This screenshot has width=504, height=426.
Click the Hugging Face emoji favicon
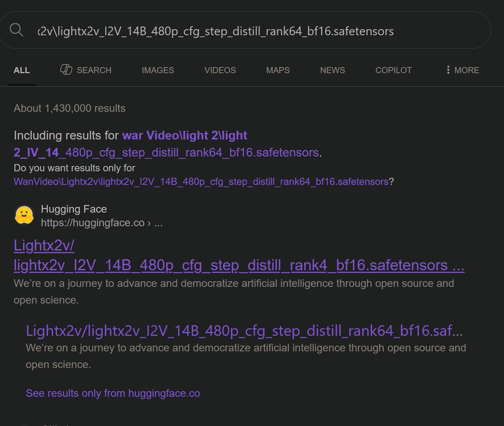pos(24,215)
